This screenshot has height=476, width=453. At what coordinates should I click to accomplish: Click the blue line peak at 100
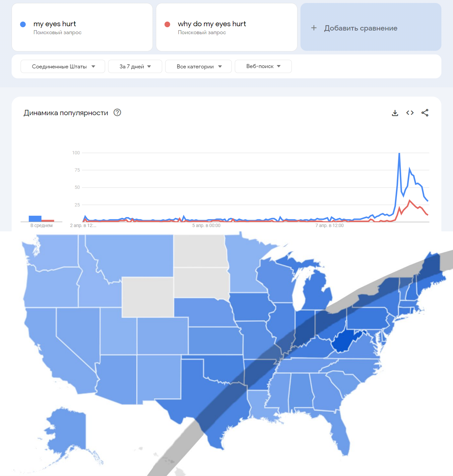[x=399, y=153]
